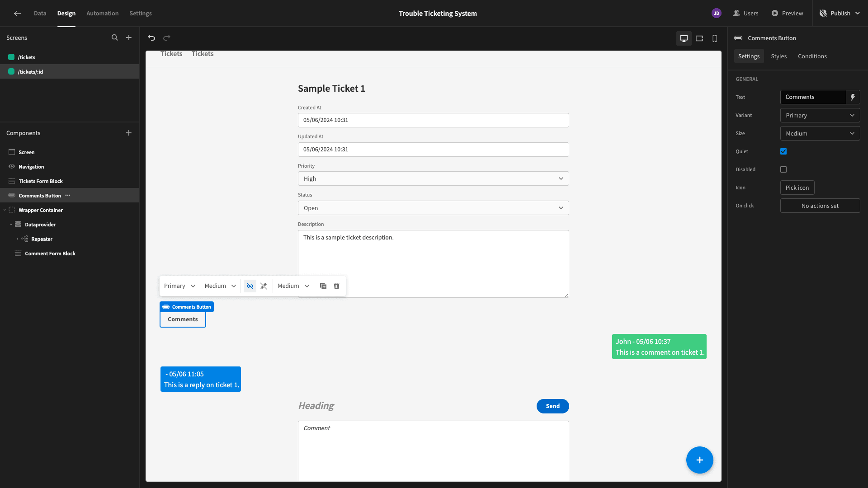This screenshot has height=488, width=868.
Task: Go back with the left arrow icon
Action: pyautogui.click(x=17, y=14)
